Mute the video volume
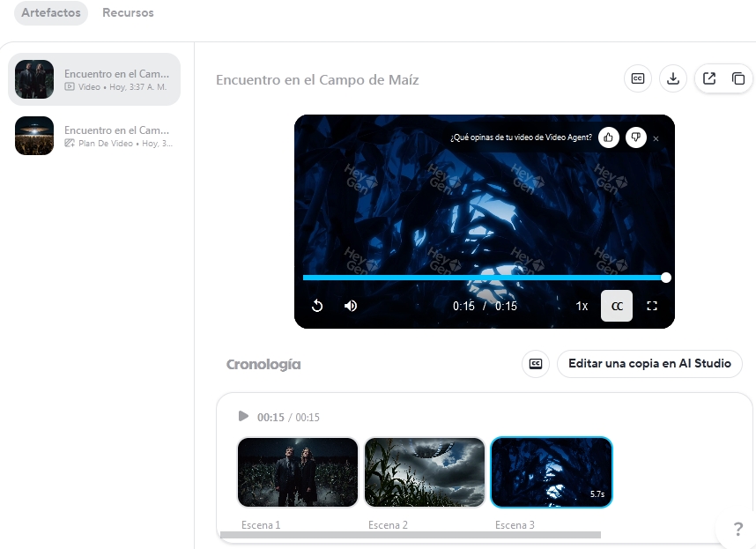 351,306
